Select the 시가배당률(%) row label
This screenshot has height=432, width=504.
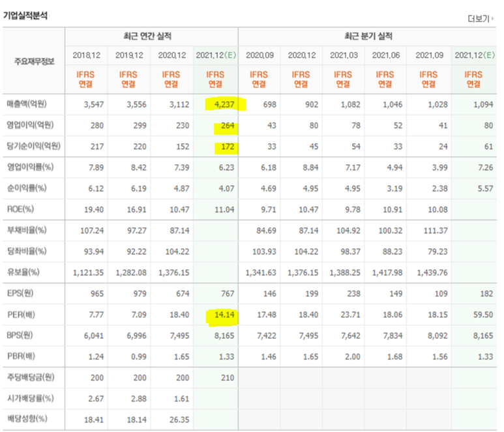pyautogui.click(x=31, y=398)
